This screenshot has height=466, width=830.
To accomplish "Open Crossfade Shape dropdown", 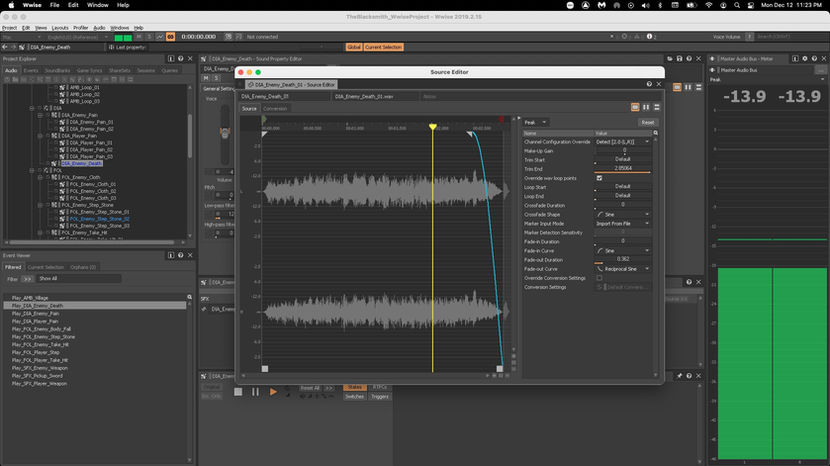I will [622, 214].
